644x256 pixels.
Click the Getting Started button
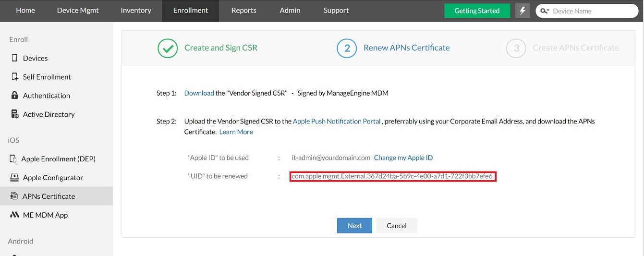[x=477, y=11]
